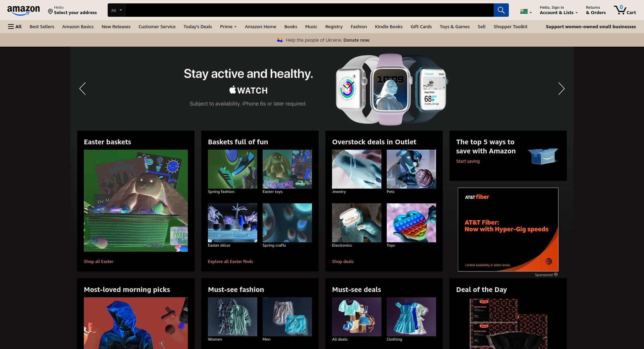
Task: Open Fashion nav item
Action: (x=359, y=27)
